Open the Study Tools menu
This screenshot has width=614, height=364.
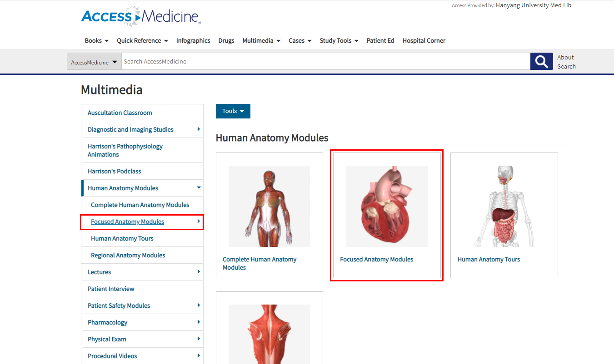pos(339,41)
